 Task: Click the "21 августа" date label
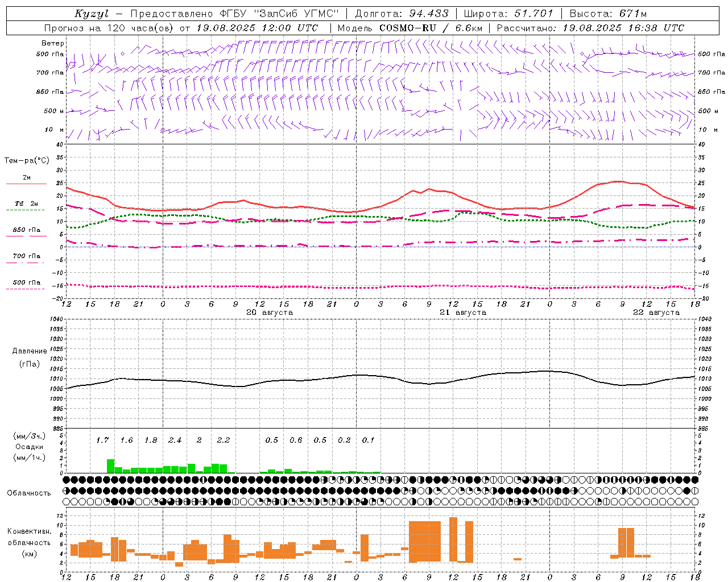click(463, 313)
